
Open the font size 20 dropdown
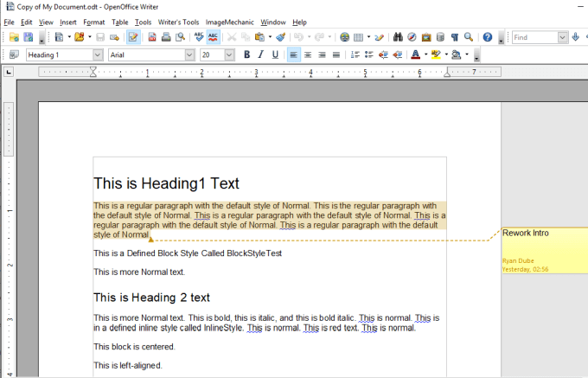[x=231, y=54]
